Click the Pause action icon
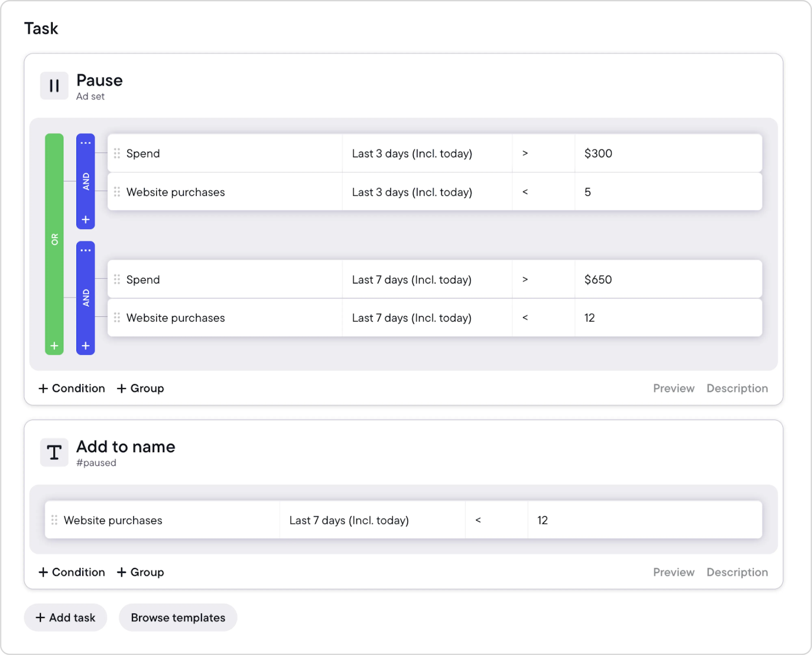Viewport: 812px width, 655px height. click(54, 86)
